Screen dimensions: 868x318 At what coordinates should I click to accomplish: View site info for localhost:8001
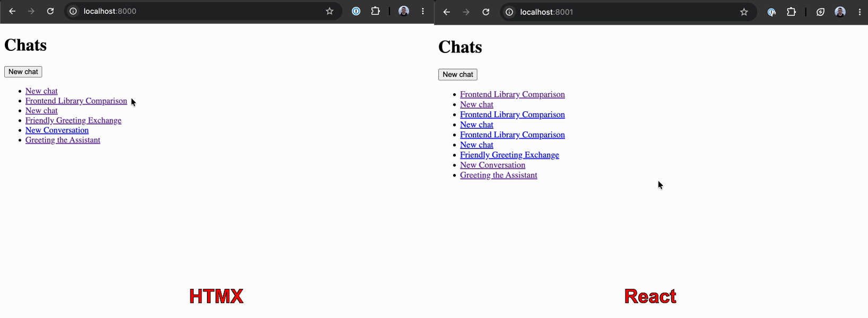(x=509, y=12)
